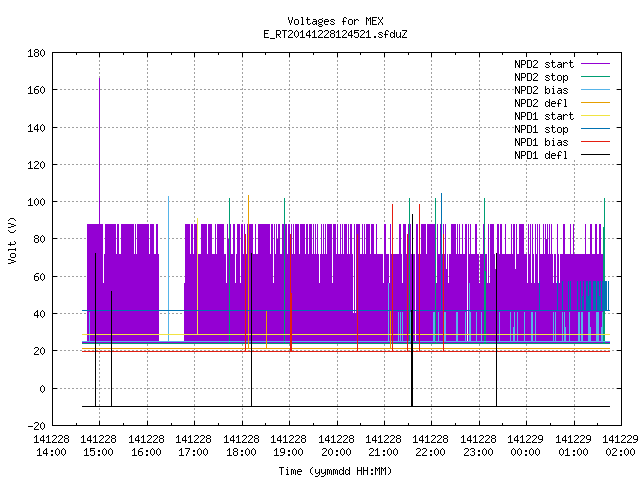Click the NPD2 start legend entry
This screenshot has width=640, height=480.
(x=544, y=64)
